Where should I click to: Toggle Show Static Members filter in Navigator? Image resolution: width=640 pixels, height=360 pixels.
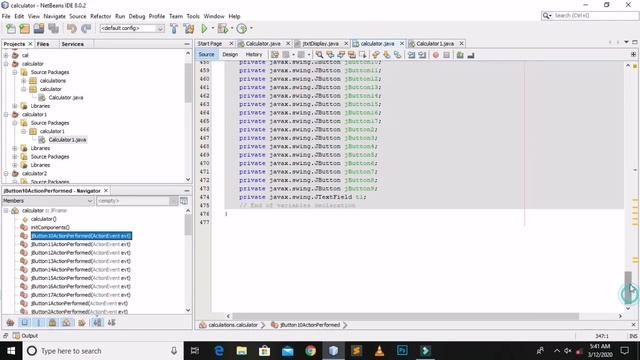[38, 322]
